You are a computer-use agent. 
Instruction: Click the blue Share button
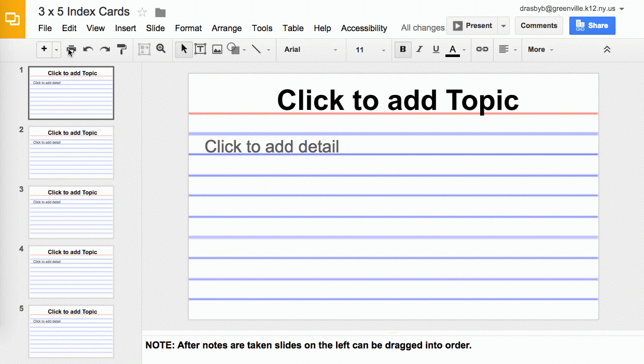[592, 25]
